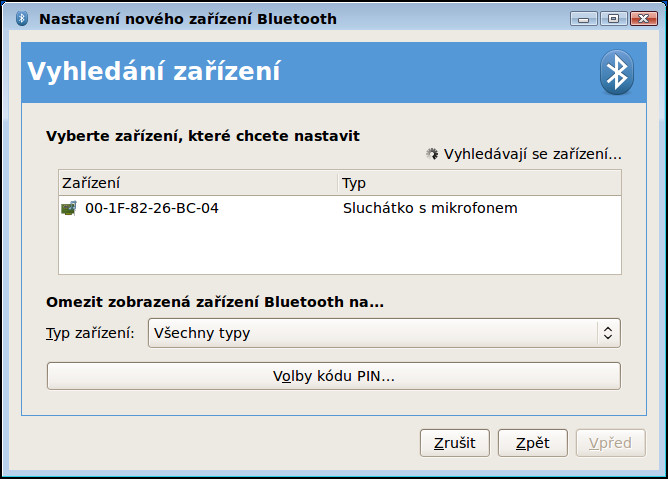The height and width of the screenshot is (479, 668).
Task: Sort the list by the Zařízení column header
Action: [198, 183]
